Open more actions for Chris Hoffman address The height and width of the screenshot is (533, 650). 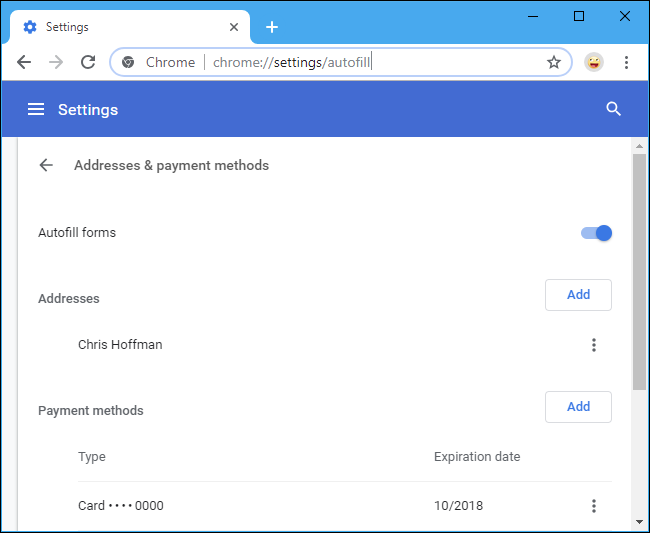[594, 345]
